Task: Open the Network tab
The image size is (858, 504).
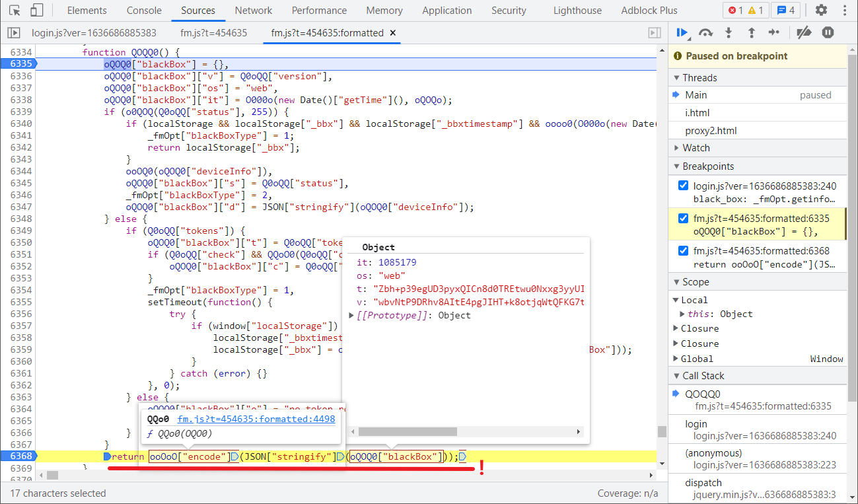Action: click(254, 11)
